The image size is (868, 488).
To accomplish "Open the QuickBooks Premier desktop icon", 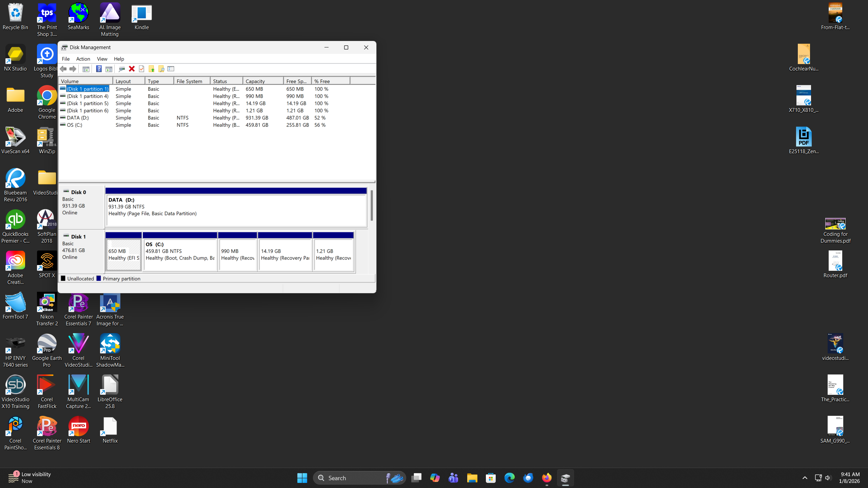I will (x=15, y=226).
